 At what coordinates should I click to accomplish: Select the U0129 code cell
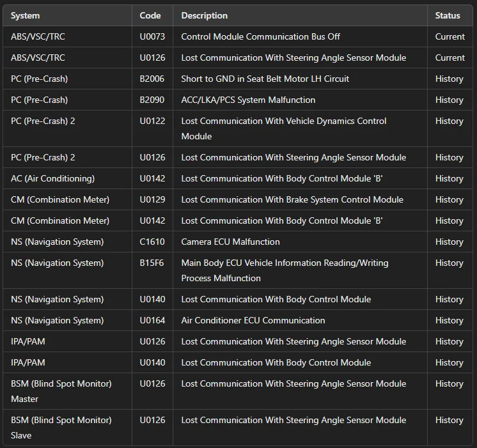(152, 199)
